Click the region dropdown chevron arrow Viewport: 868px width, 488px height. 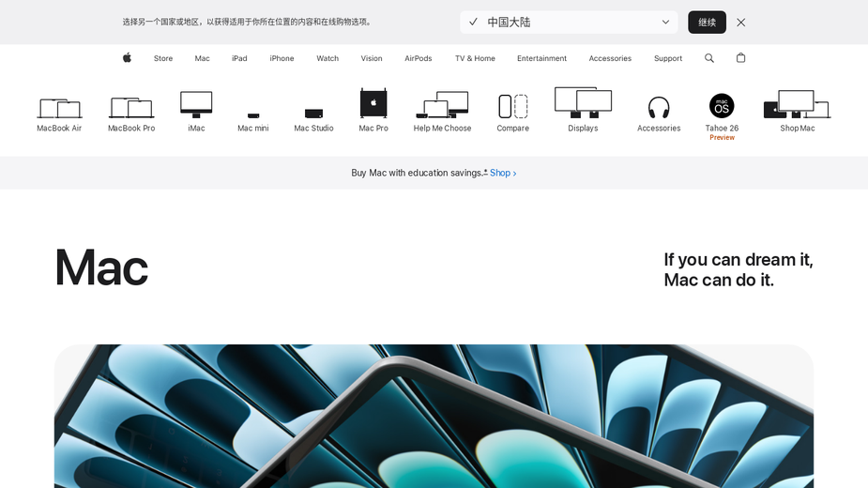click(x=665, y=23)
